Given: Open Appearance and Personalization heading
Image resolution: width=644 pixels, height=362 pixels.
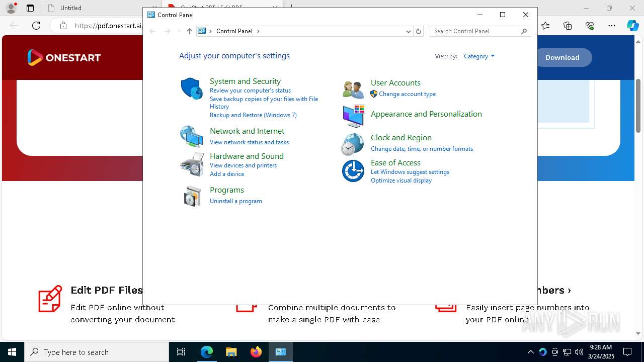Looking at the screenshot, I should [x=426, y=114].
